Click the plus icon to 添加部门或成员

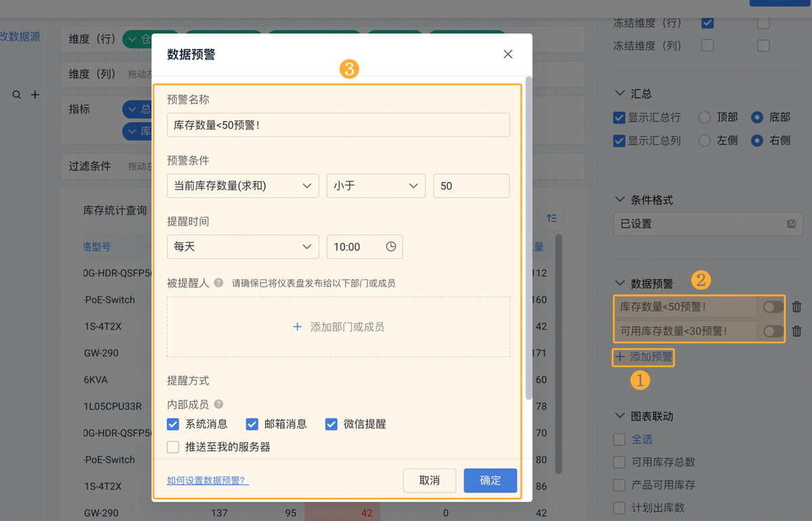click(297, 326)
